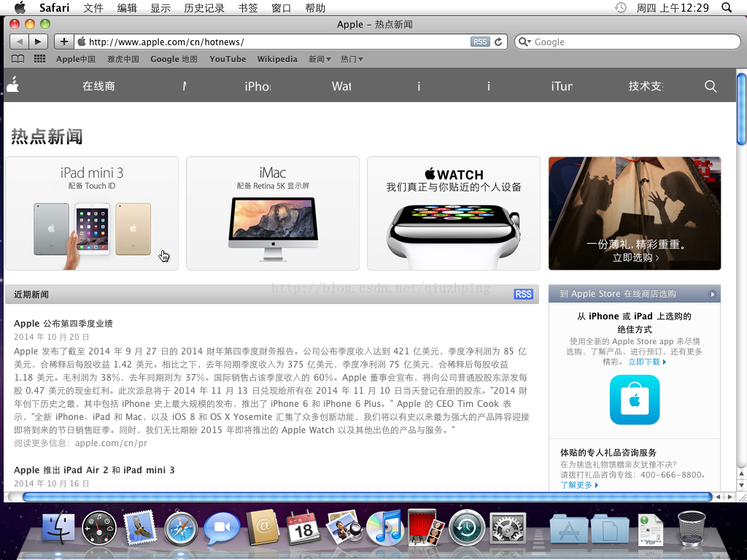Open the 窗口 menu
This screenshot has height=560, width=747.
click(281, 7)
